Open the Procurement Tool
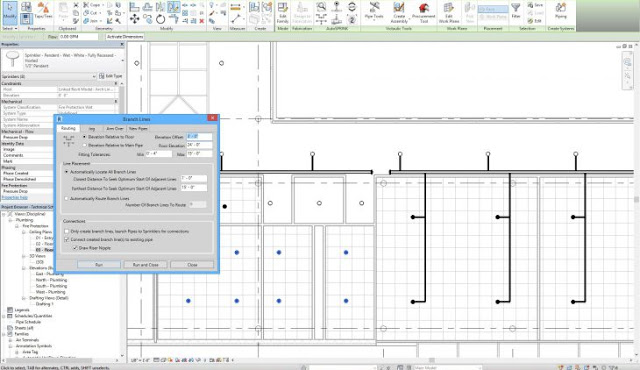Screen dimensions: 640x370 click(x=424, y=12)
